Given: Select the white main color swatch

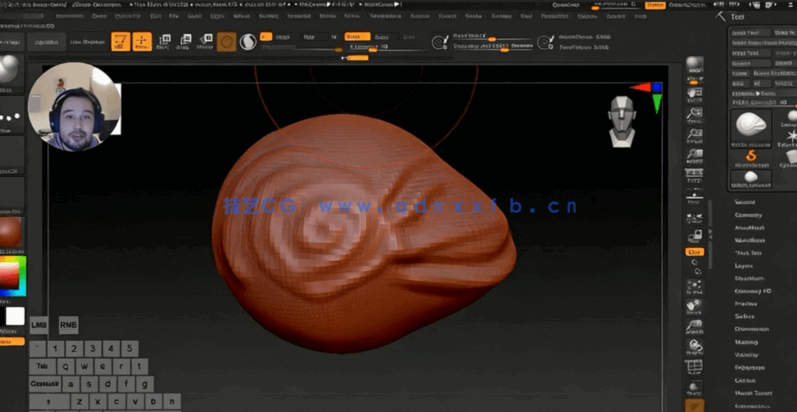Looking at the screenshot, I should click(15, 316).
